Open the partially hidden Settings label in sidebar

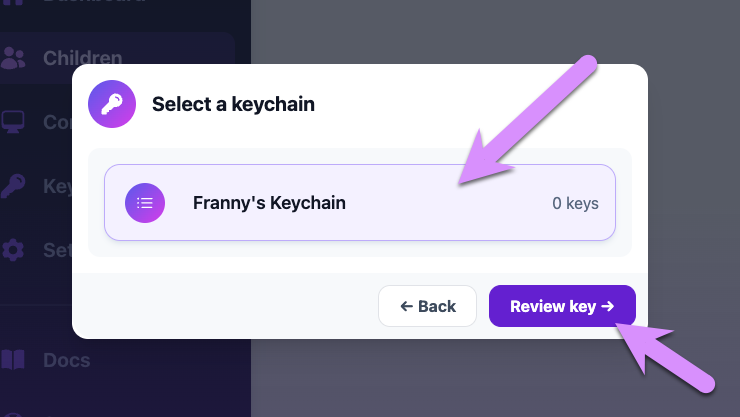pos(57,250)
